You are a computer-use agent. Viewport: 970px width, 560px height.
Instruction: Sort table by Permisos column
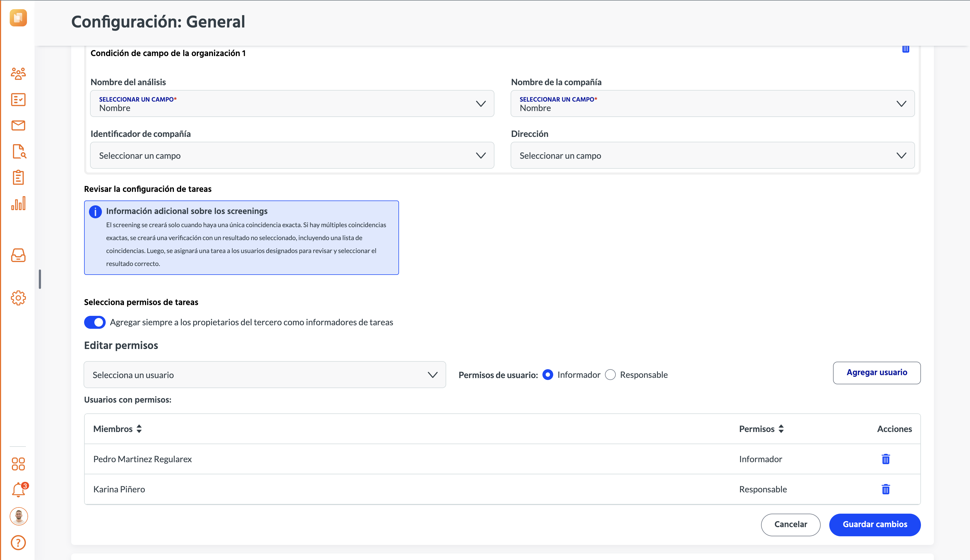pos(761,429)
